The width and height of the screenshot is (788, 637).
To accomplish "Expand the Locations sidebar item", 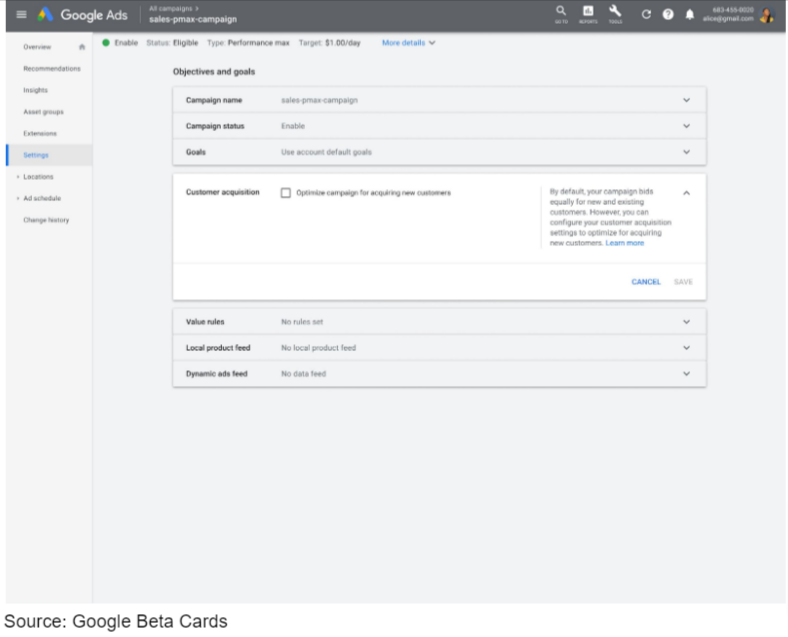I will point(18,177).
